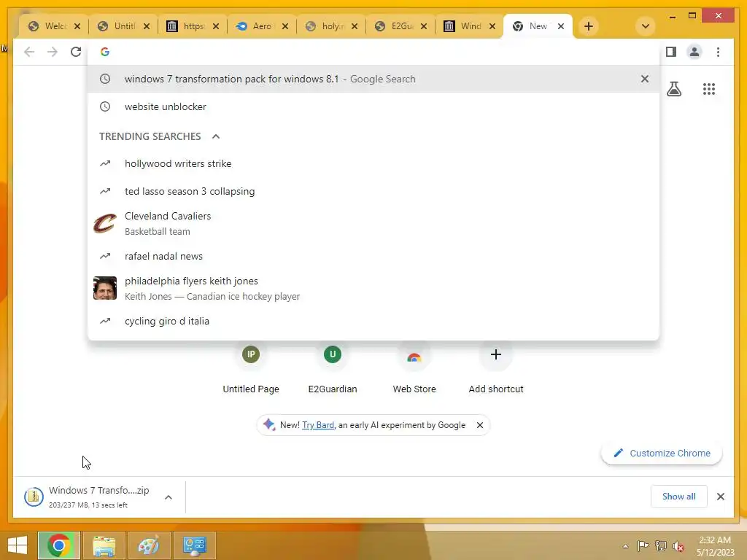Click the Chrome taskbar icon
Viewport: 747px width, 560px height.
tap(59, 545)
